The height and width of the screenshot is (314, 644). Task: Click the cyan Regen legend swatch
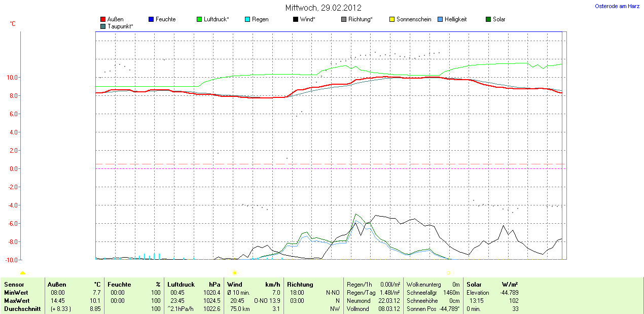tap(247, 20)
